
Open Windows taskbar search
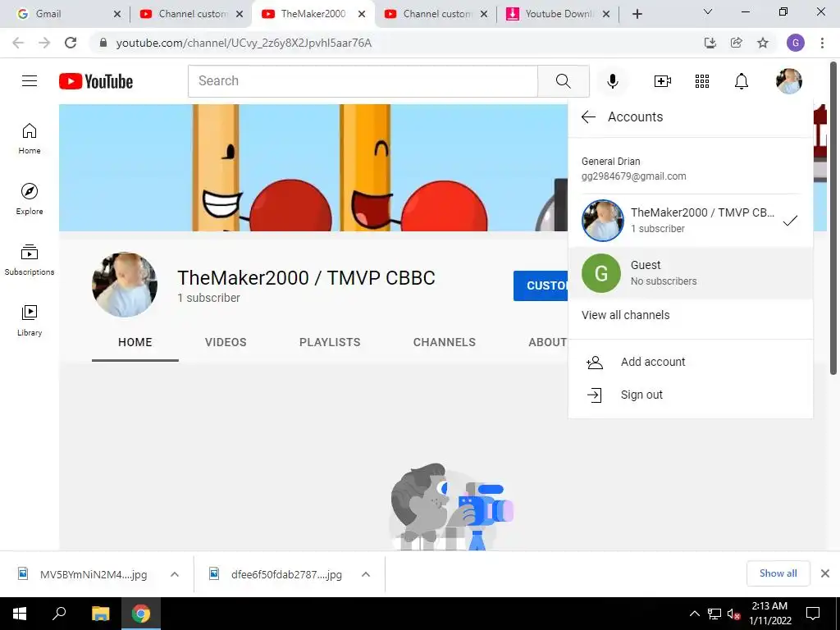[x=59, y=614]
